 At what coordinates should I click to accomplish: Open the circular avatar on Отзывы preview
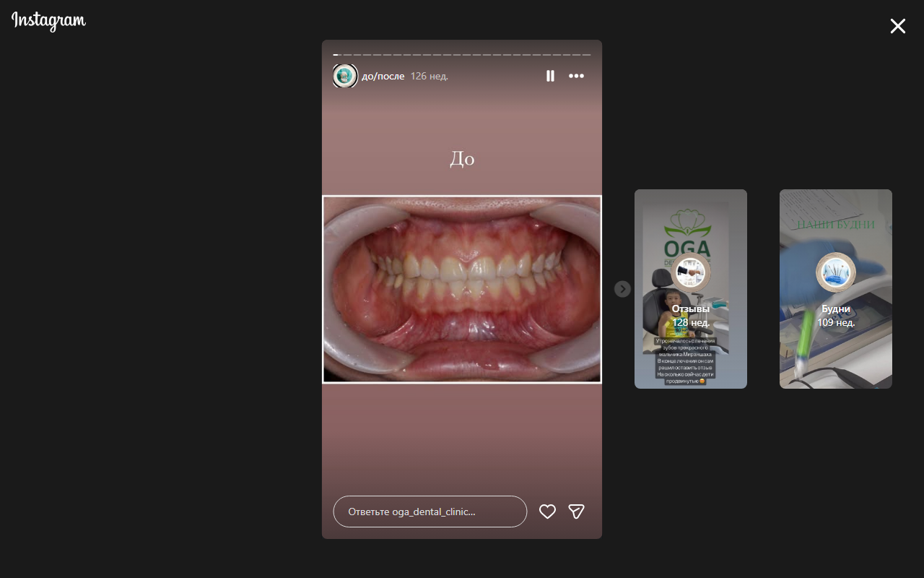tap(691, 272)
